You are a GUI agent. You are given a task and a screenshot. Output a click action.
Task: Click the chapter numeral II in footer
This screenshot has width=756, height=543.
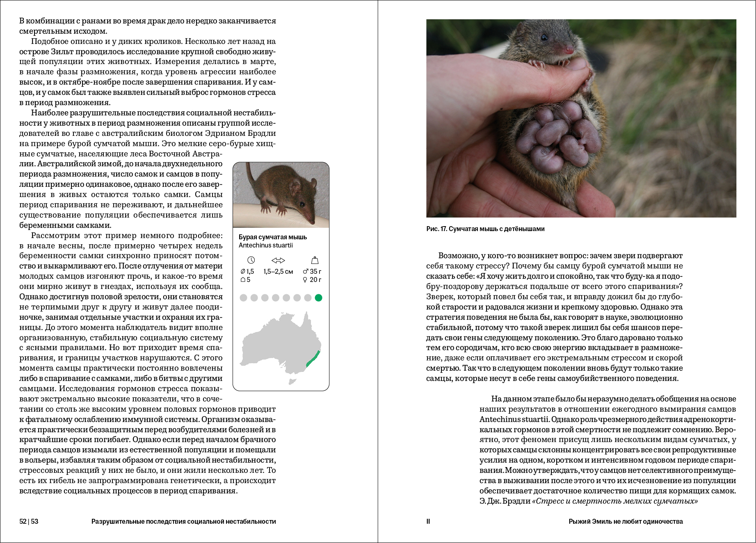pos(428,522)
